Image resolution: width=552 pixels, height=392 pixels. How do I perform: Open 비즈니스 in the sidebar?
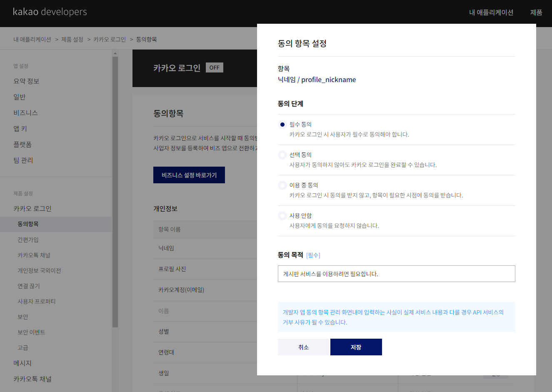[25, 113]
